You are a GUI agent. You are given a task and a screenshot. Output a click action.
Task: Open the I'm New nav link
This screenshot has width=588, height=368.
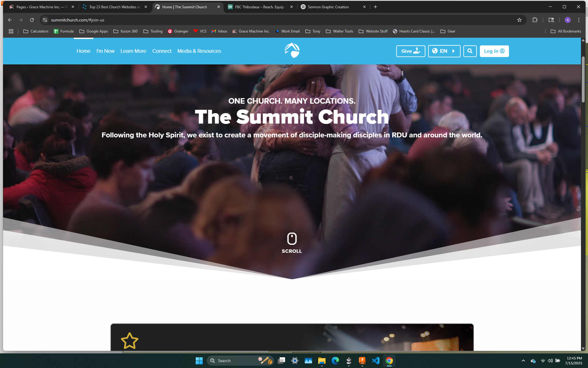(x=105, y=51)
